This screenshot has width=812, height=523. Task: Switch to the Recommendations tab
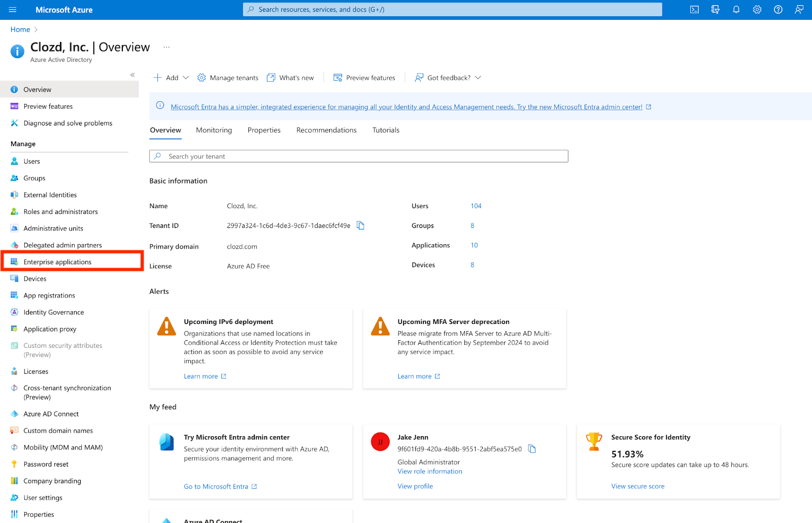point(326,130)
